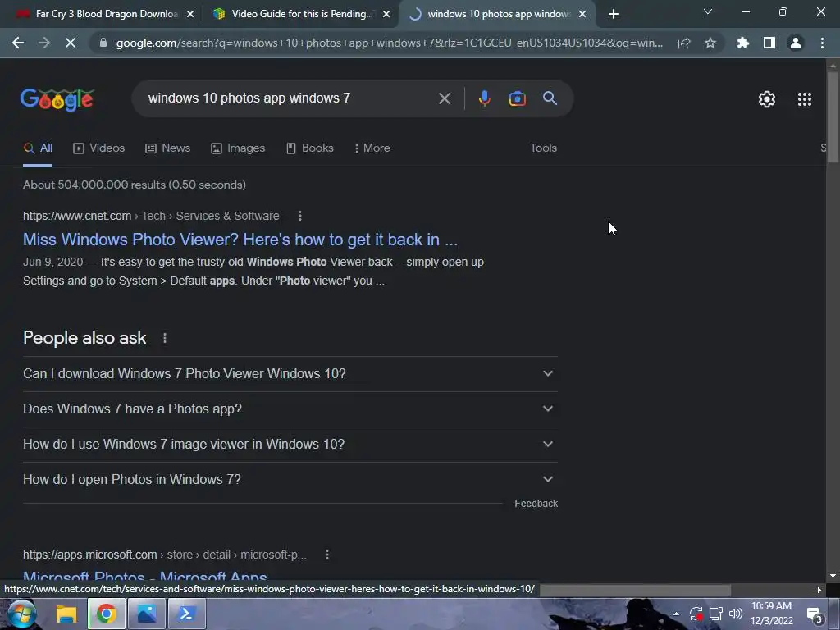Switch to the Books tab
The image size is (840, 630).
(309, 148)
